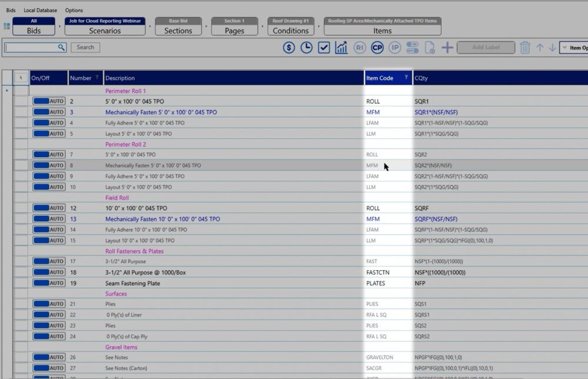Open the Local Database menu
This screenshot has height=379, width=588.
(x=41, y=10)
